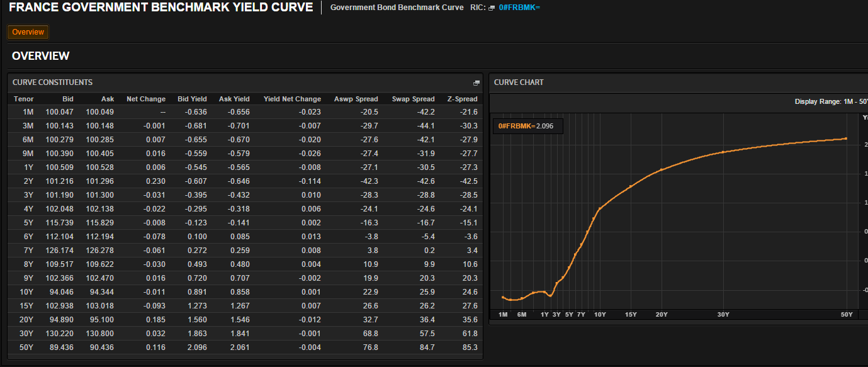The image size is (868, 367).
Task: Click the Ask Yield column header
Action: click(x=234, y=99)
